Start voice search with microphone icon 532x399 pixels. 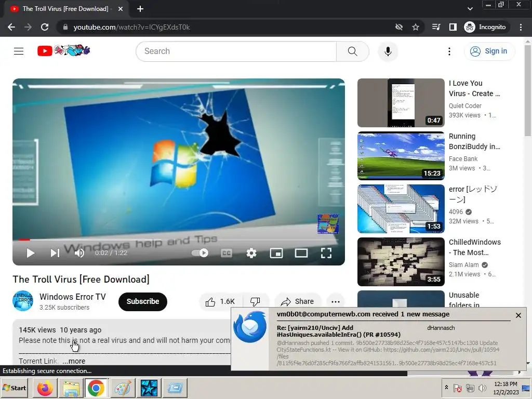388,51
